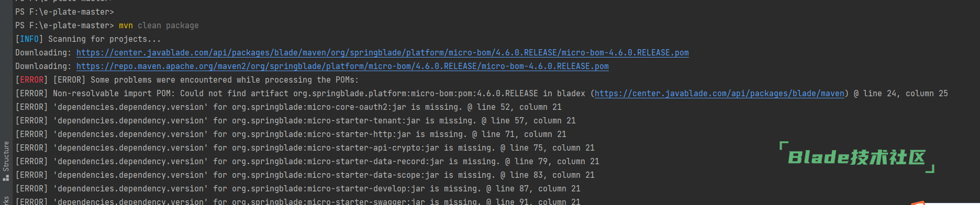Open the partially visible Bookmarks side tab
Screen dimensions: 980x205
pos(6,200)
